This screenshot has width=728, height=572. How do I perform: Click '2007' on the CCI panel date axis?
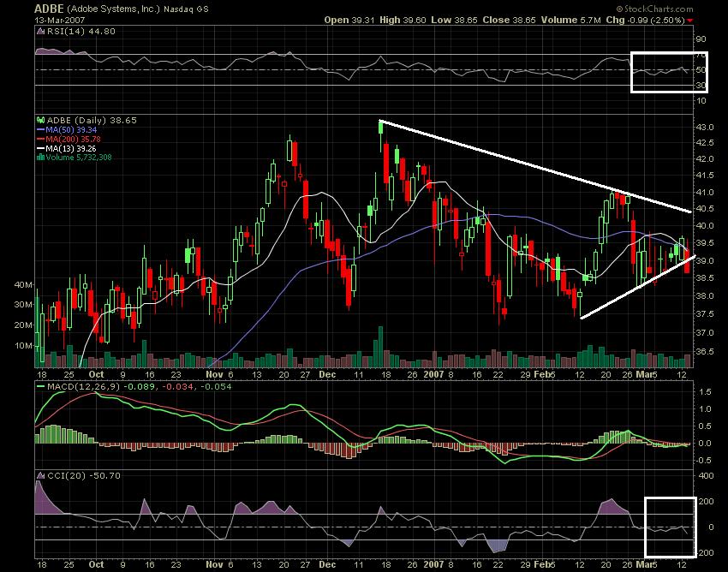[433, 564]
